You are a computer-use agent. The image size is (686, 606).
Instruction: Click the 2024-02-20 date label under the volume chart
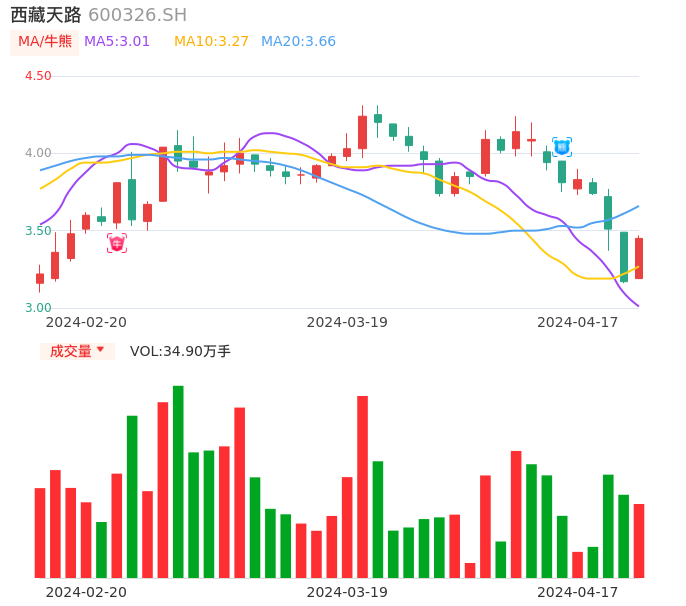86,592
